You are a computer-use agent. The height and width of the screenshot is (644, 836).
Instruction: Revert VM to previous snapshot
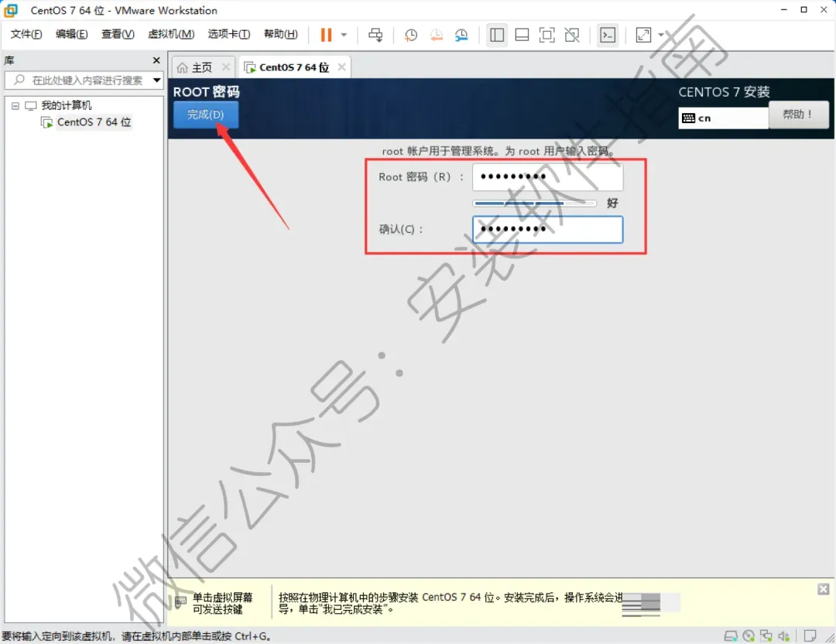pyautogui.click(x=436, y=35)
